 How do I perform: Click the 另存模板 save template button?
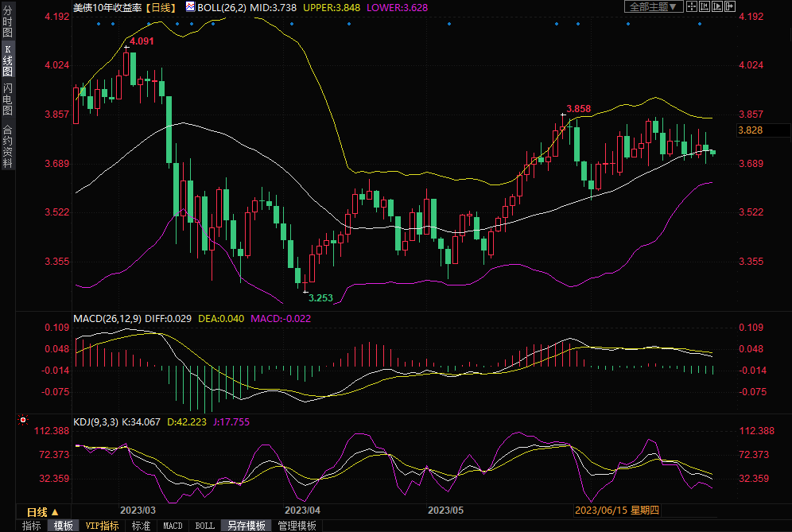coord(246,526)
